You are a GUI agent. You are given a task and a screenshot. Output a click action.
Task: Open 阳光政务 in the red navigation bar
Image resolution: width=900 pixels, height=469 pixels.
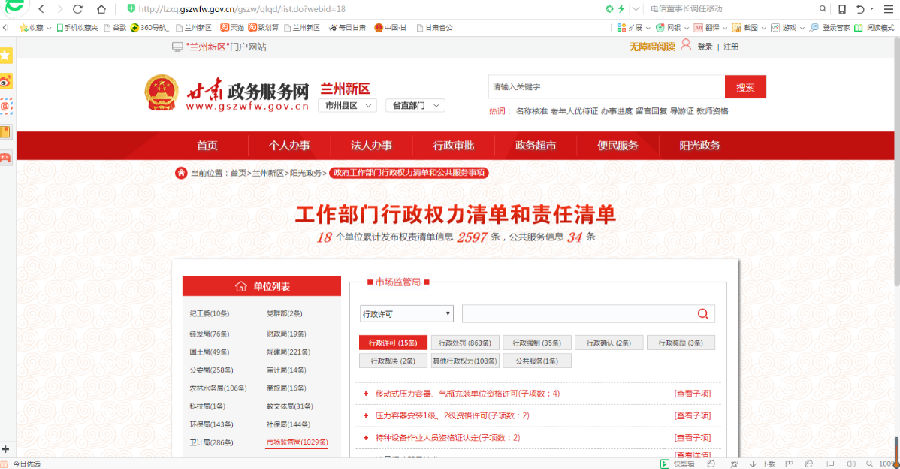699,145
